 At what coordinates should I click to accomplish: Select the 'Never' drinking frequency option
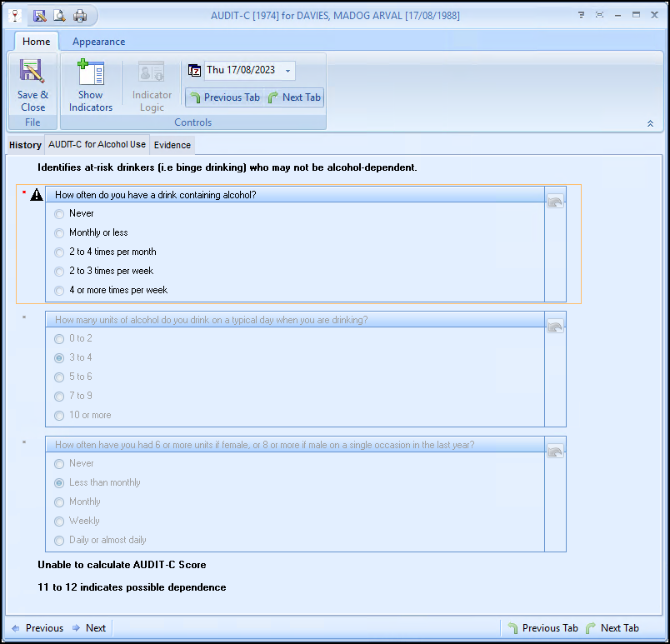point(59,214)
